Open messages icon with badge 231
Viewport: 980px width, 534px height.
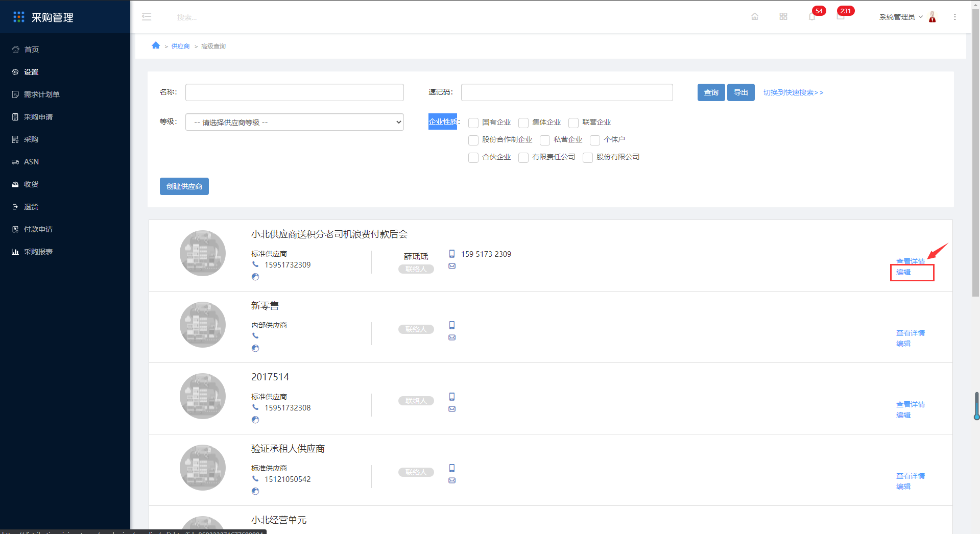pos(841,17)
